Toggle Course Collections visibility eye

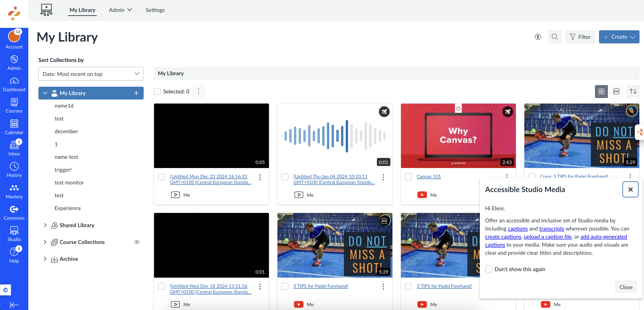tap(137, 242)
